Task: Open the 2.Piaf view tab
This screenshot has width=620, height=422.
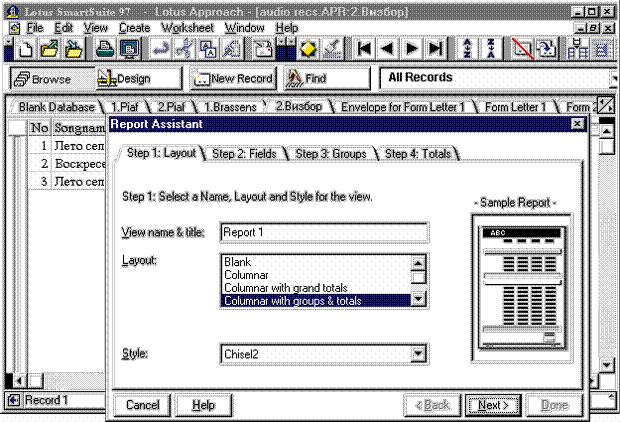Action: (171, 107)
